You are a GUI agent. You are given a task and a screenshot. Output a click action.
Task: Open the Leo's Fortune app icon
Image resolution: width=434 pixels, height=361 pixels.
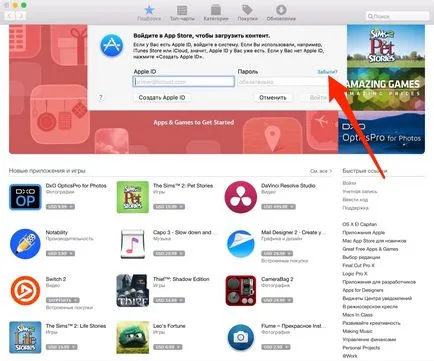coord(133,337)
